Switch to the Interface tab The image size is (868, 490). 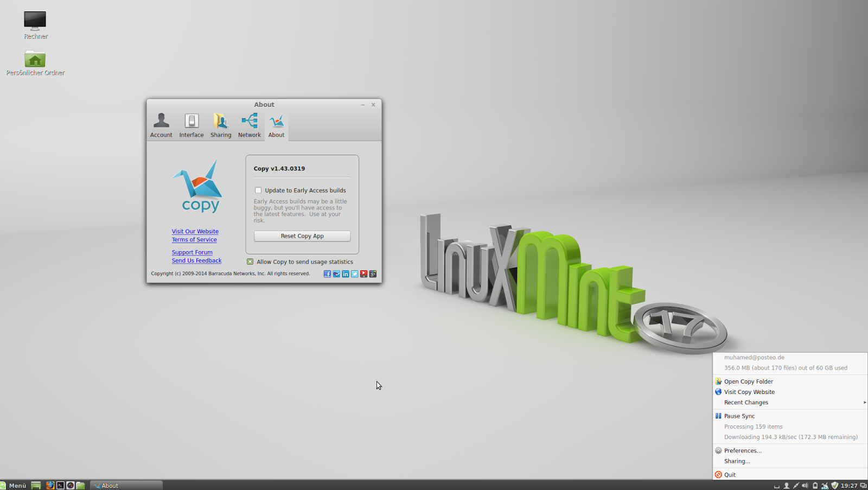coord(192,126)
